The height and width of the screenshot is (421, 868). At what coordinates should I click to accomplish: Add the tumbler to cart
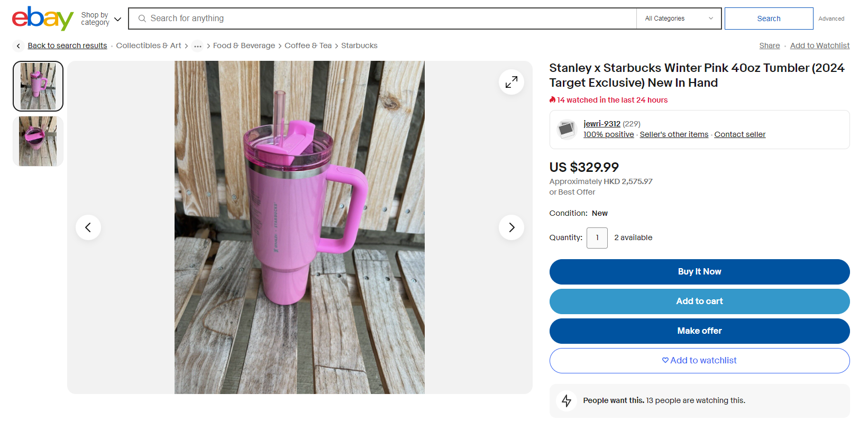(x=699, y=301)
